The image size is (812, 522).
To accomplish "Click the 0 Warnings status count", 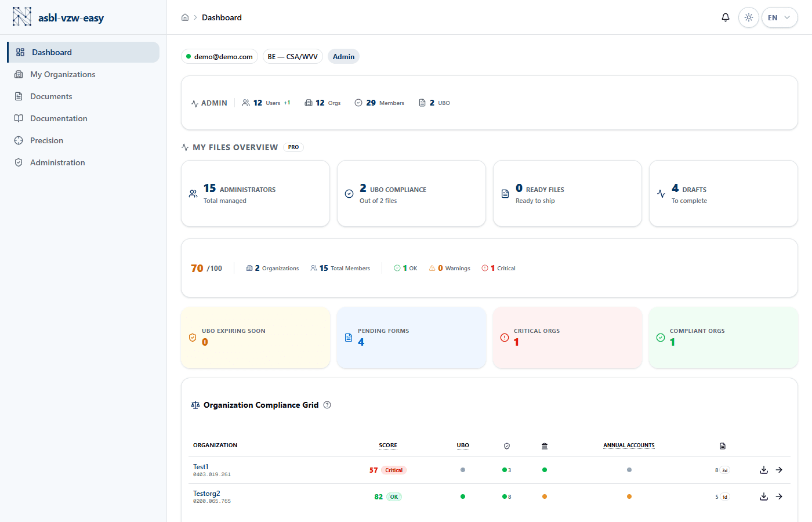I will [449, 268].
